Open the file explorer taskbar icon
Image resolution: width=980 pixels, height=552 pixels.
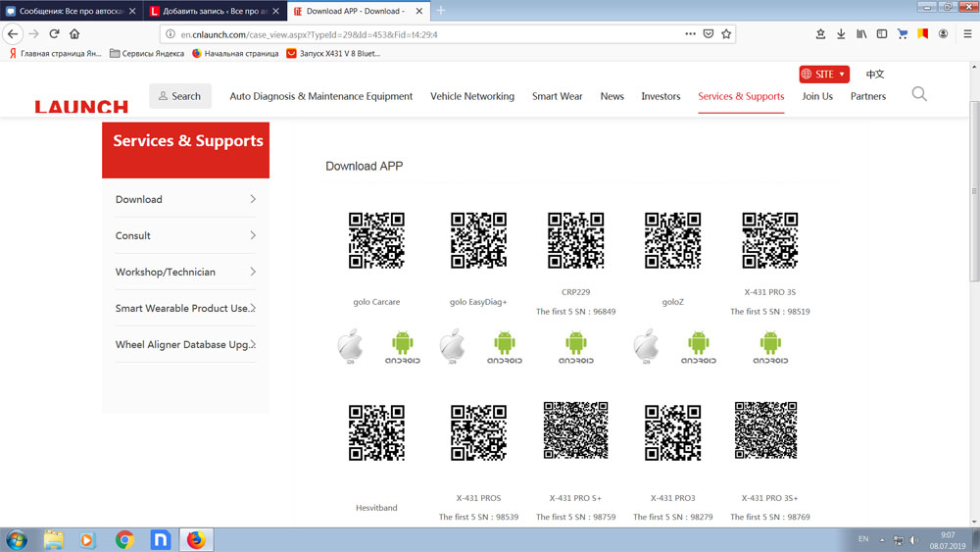point(54,539)
